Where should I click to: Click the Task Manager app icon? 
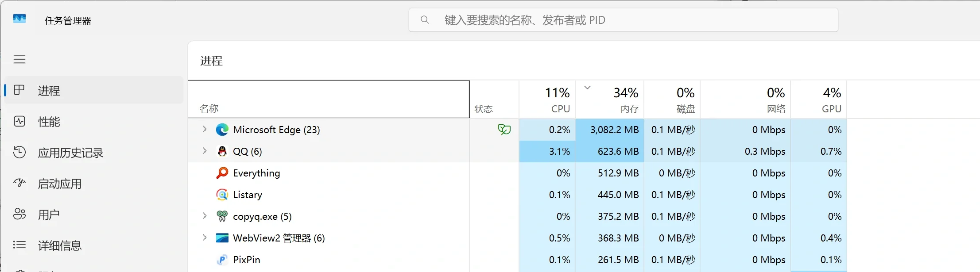(x=19, y=19)
